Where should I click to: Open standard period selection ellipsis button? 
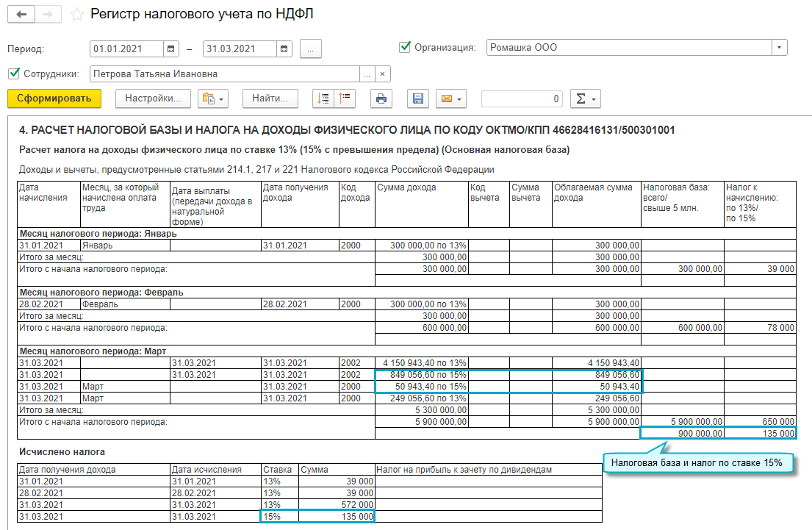point(311,49)
